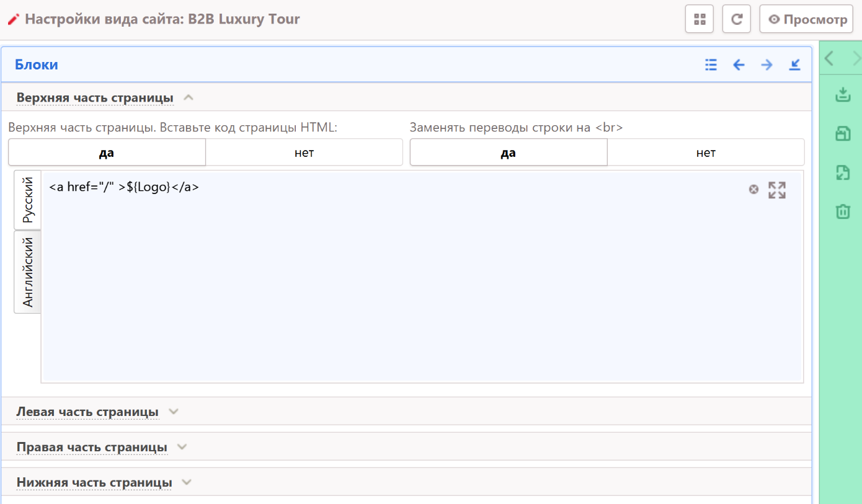Switch to the Английский language tab
Screen dimensions: 862x504
tap(28, 272)
